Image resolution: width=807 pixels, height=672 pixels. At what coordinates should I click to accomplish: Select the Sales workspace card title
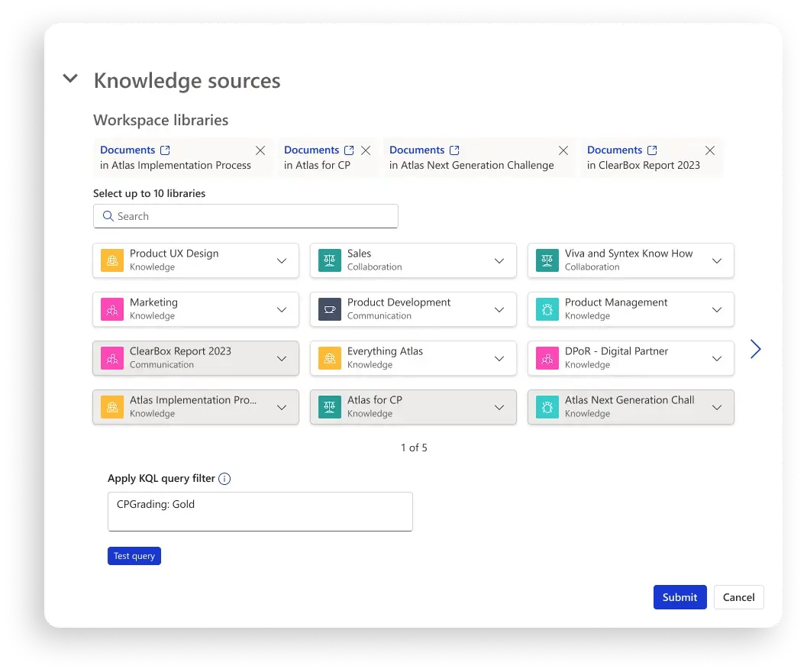point(360,254)
